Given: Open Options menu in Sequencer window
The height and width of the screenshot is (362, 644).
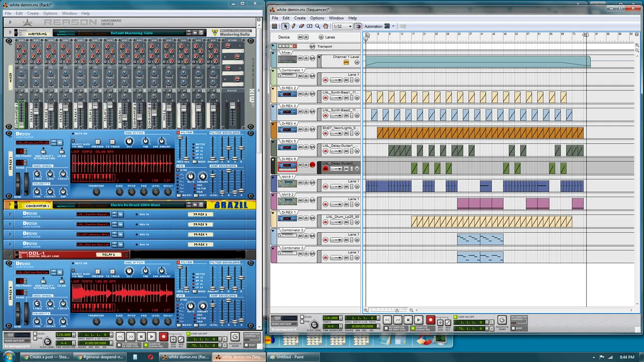Looking at the screenshot, I should point(317,18).
